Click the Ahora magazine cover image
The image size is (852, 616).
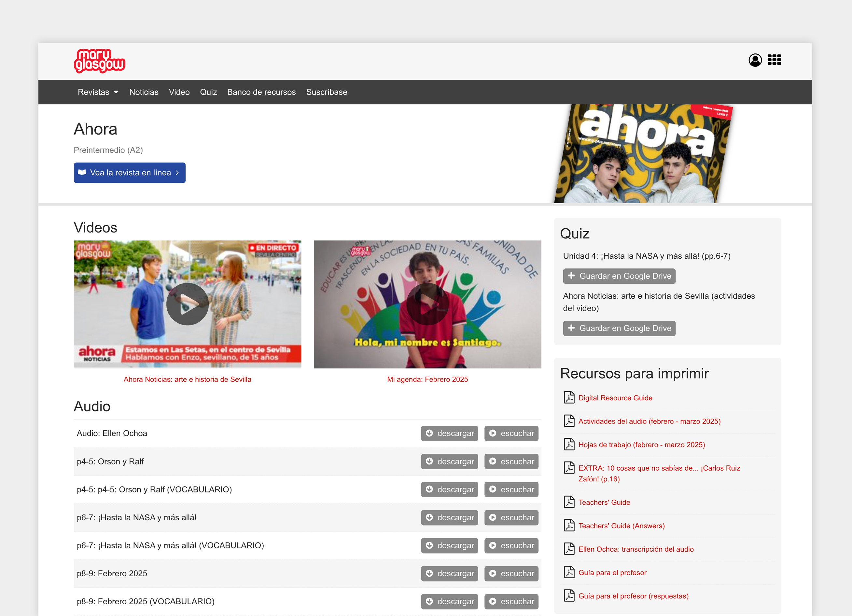(x=643, y=154)
